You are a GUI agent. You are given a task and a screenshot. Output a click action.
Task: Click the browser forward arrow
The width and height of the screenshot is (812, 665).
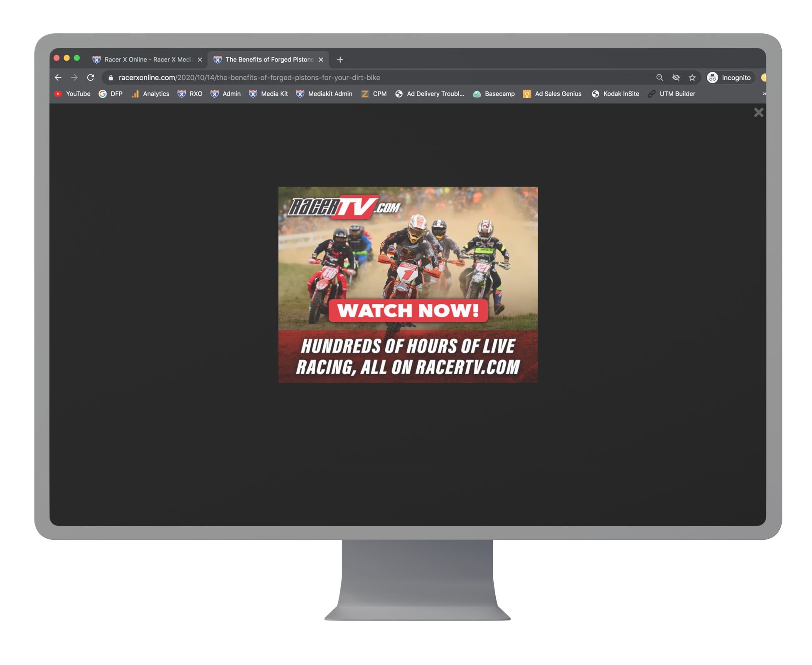(74, 78)
